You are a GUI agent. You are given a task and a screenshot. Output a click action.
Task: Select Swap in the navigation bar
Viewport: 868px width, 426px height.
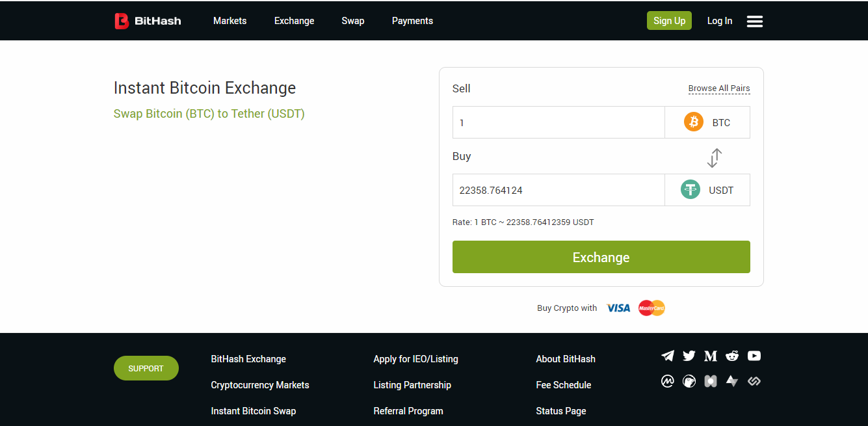pos(352,21)
